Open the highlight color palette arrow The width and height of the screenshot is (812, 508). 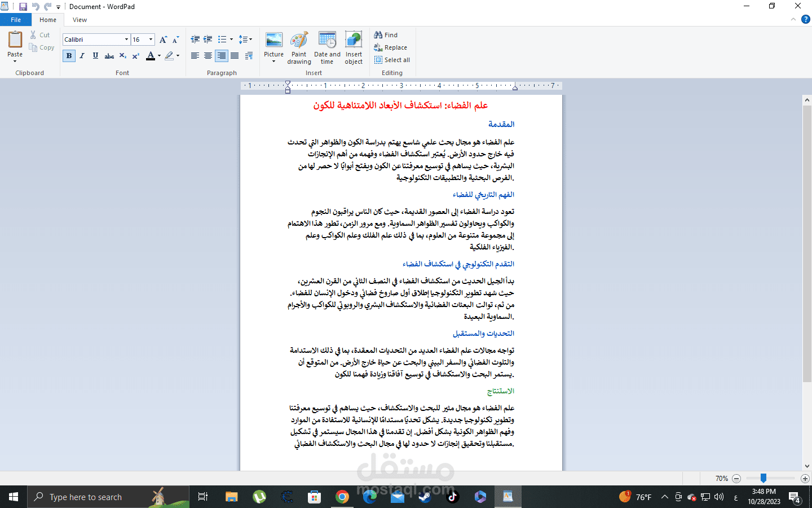tap(178, 56)
